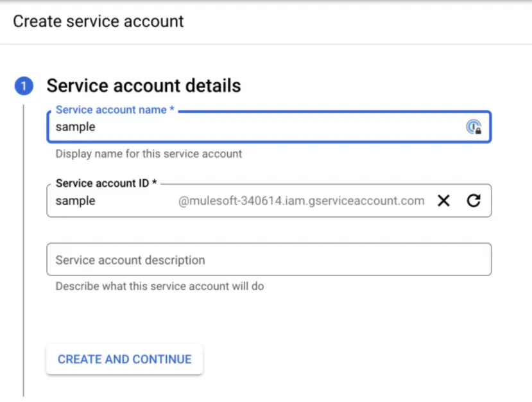Click the Service account name input field
532x402 pixels.
(269, 127)
